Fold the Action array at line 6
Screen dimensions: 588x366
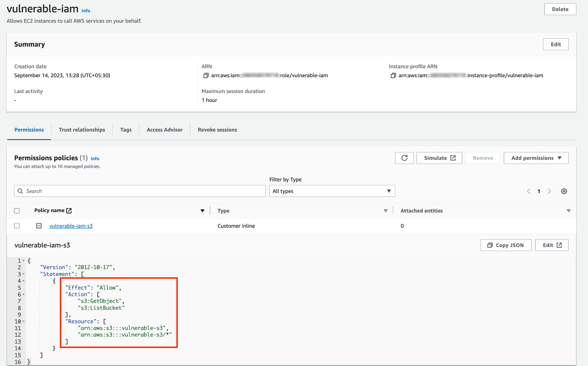(x=24, y=295)
